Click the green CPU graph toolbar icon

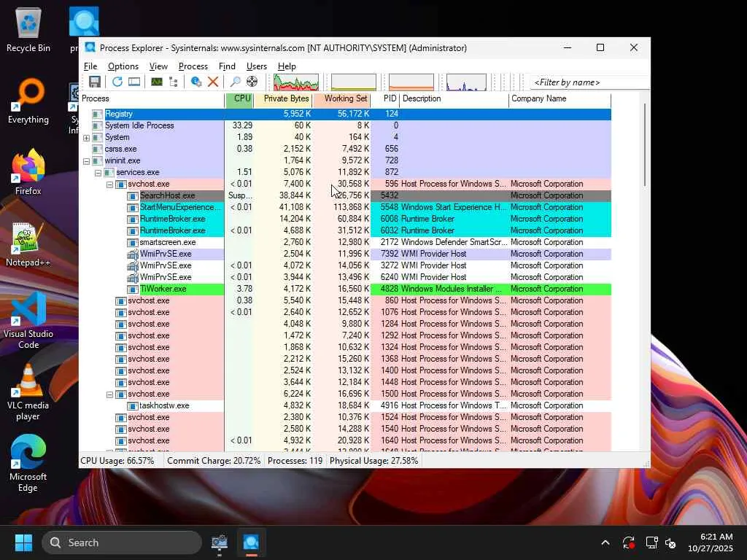point(157,82)
